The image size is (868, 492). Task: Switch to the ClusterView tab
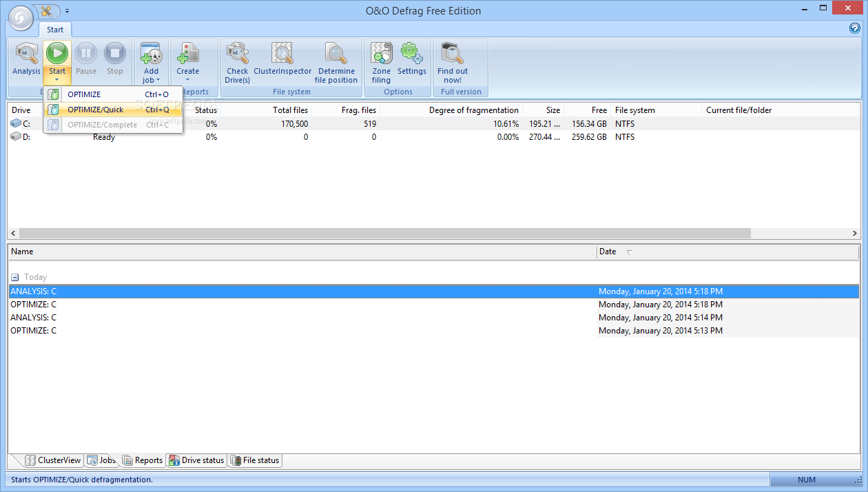tap(53, 460)
